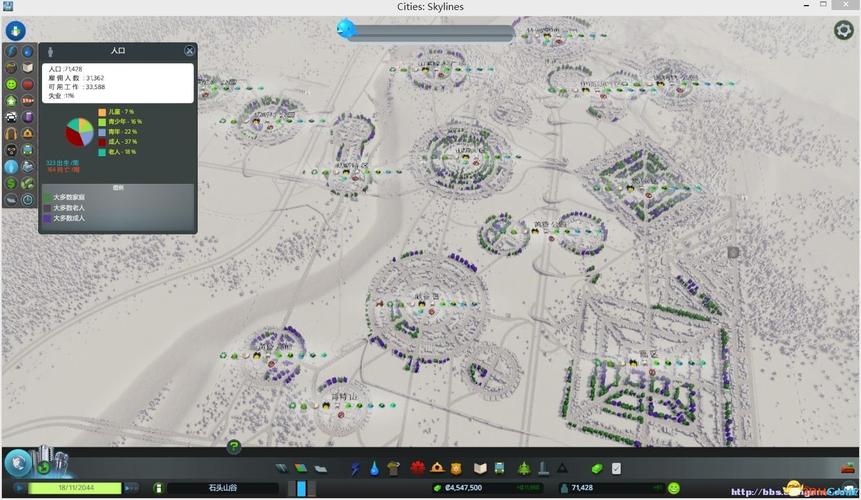Image resolution: width=861 pixels, height=500 pixels.
Task: Click the zoning demand bars indicator
Action: coord(302,488)
